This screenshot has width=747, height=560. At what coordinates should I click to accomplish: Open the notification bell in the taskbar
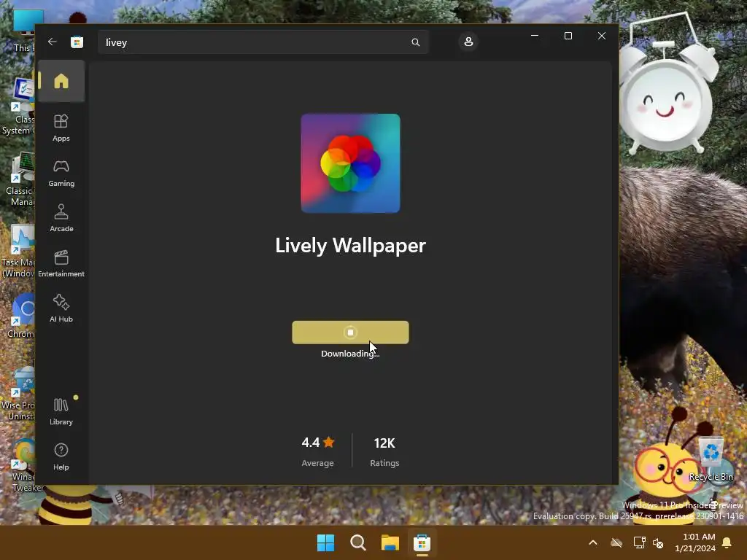point(727,542)
